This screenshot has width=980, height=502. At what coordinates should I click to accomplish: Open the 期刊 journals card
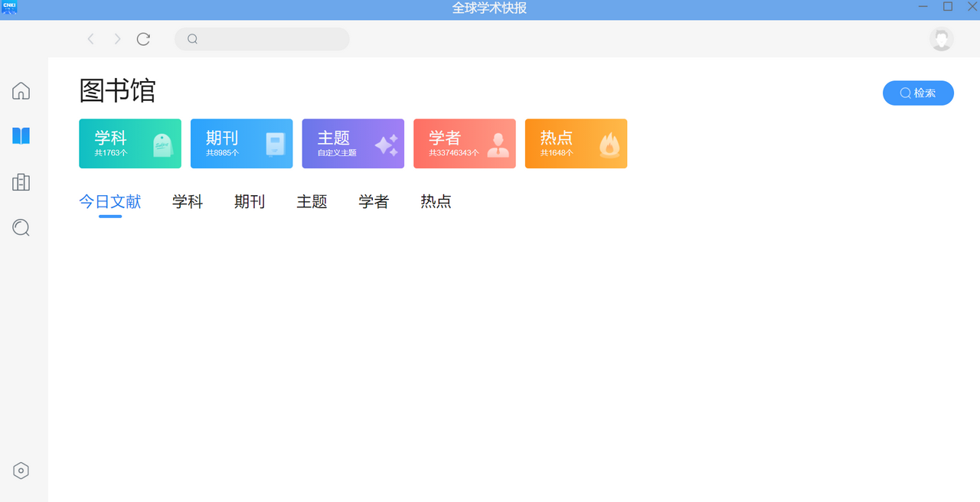tap(241, 143)
